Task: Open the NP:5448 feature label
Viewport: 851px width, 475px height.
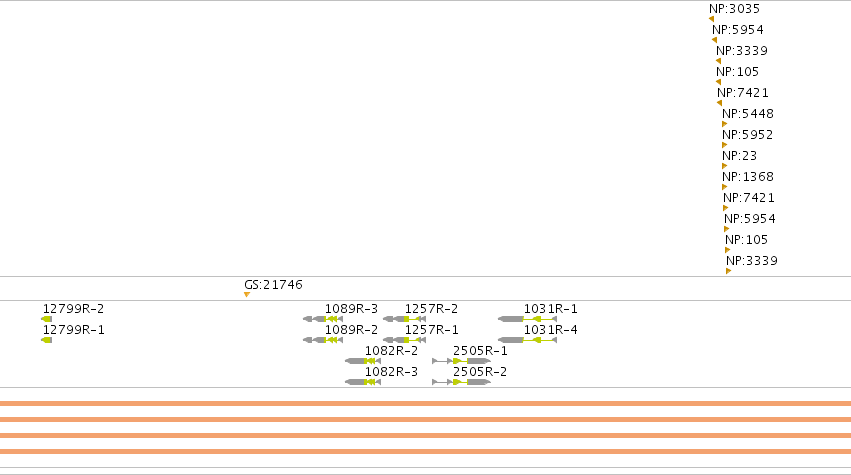Action: (x=747, y=114)
